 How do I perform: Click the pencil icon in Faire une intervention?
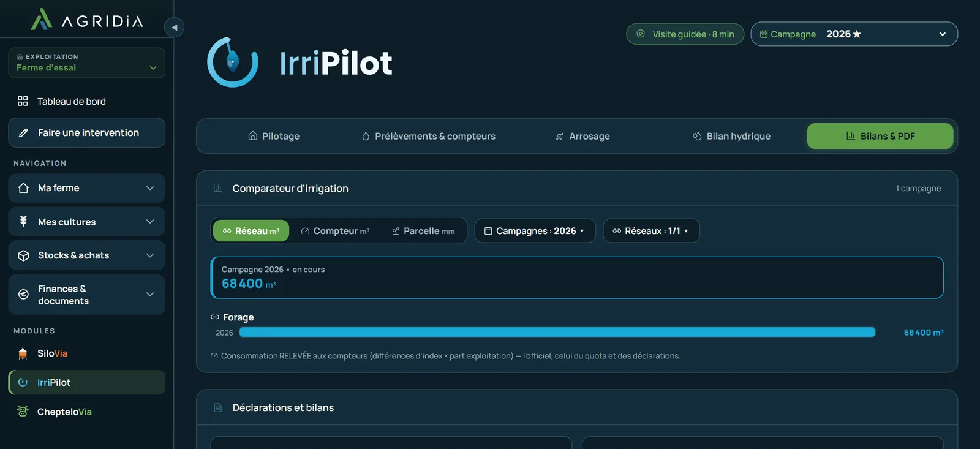(x=24, y=133)
